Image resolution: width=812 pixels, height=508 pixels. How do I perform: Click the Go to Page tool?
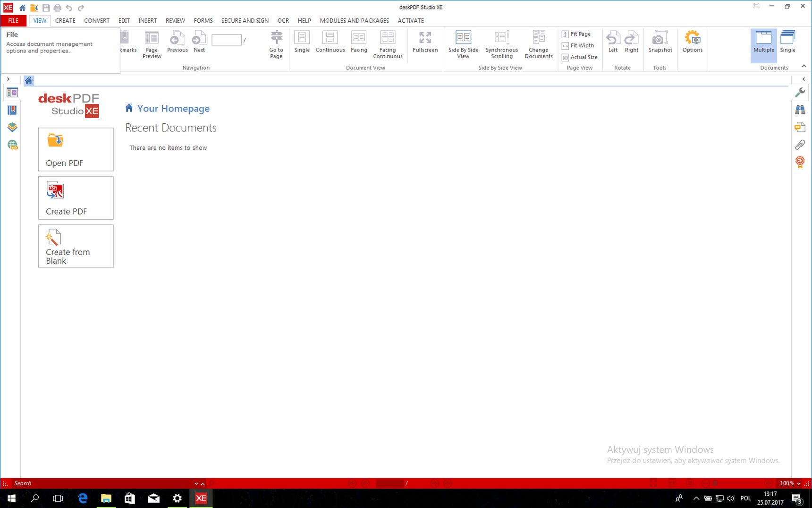tap(276, 44)
